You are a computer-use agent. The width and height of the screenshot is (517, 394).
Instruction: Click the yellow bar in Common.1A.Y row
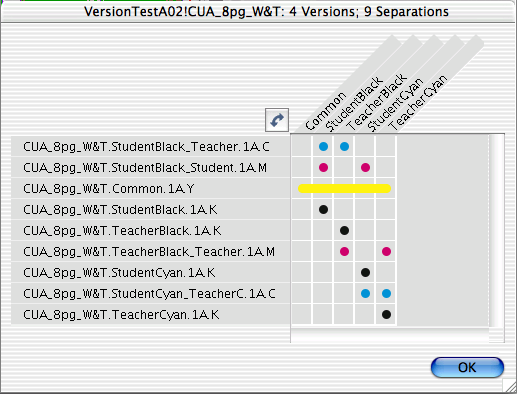pyautogui.click(x=344, y=189)
